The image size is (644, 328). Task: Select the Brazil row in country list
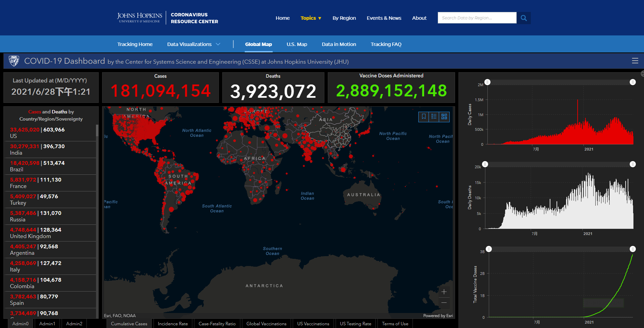(x=50, y=166)
